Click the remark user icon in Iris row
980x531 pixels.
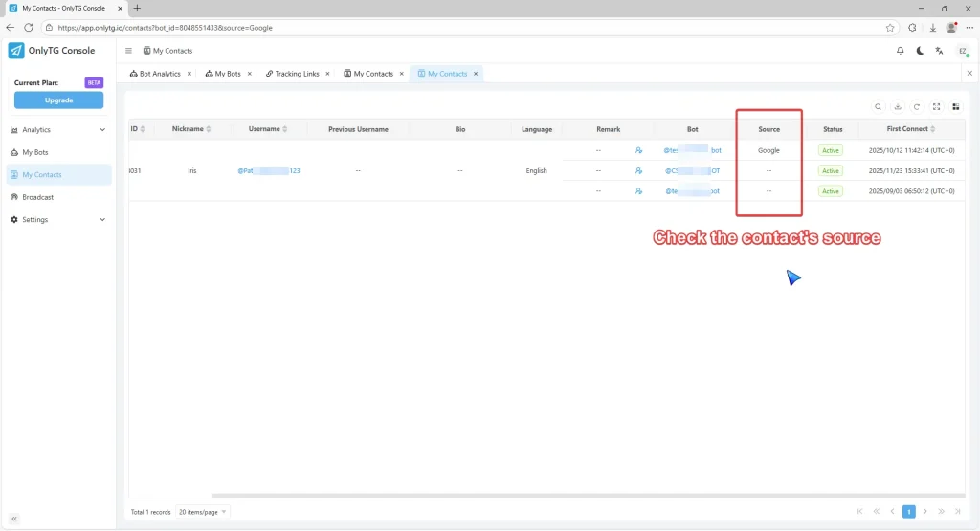tap(638, 170)
